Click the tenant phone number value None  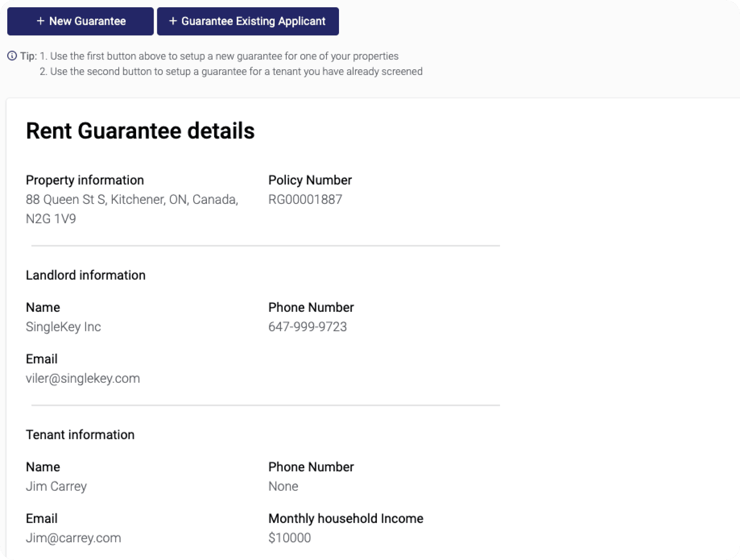pyautogui.click(x=283, y=486)
